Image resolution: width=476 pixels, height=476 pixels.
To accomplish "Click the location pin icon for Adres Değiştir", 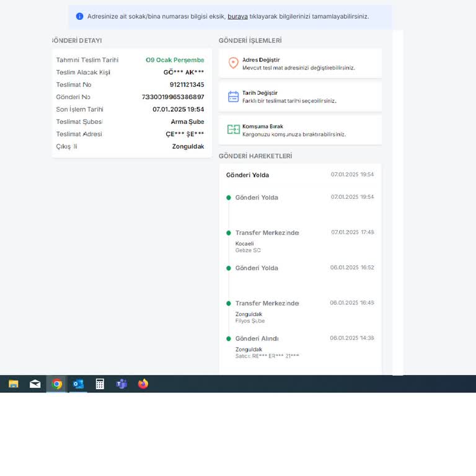I will (x=233, y=63).
